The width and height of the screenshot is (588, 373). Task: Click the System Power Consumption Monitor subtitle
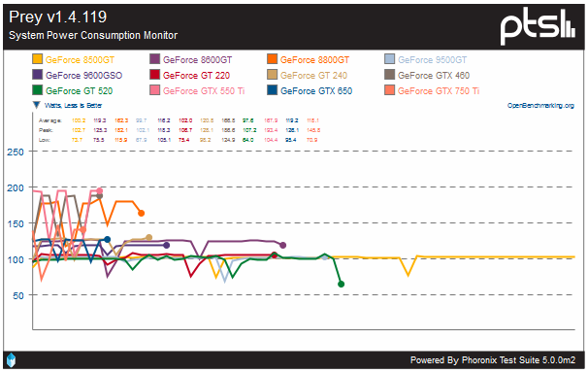pyautogui.click(x=93, y=35)
